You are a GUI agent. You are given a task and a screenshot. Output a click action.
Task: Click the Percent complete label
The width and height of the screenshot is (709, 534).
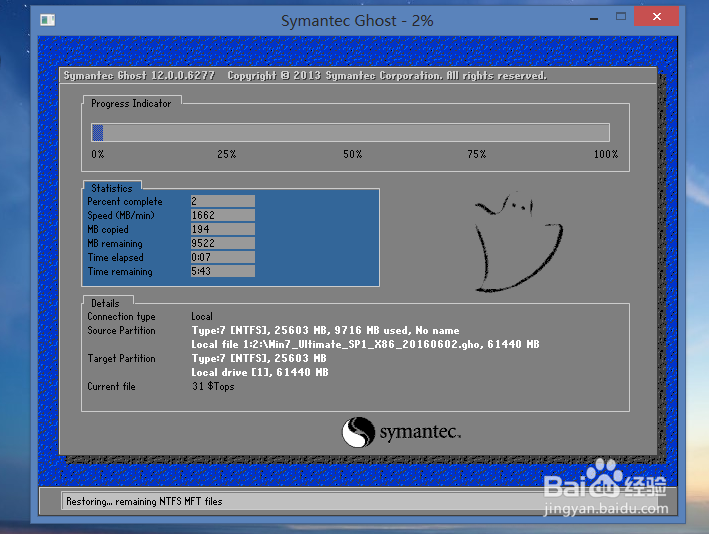tap(125, 202)
